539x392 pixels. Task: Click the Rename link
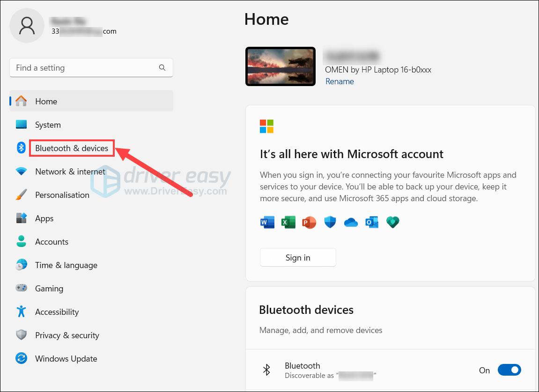[x=340, y=81]
